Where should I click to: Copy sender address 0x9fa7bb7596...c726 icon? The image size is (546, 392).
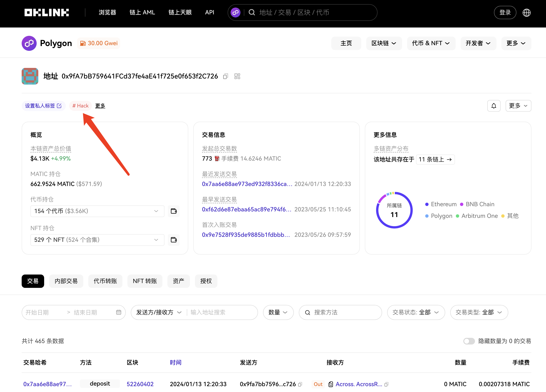pos(300,384)
